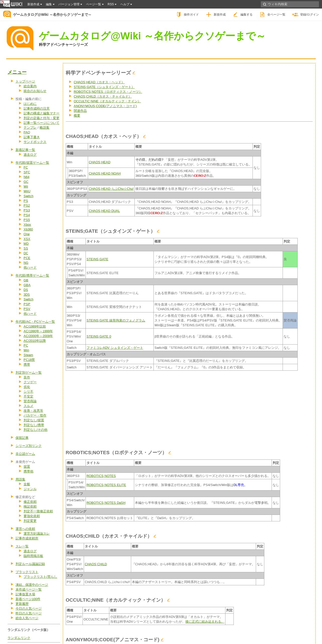Click the search magnifier icon
The height and width of the screenshot is (644, 322).
[x=265, y=4]
